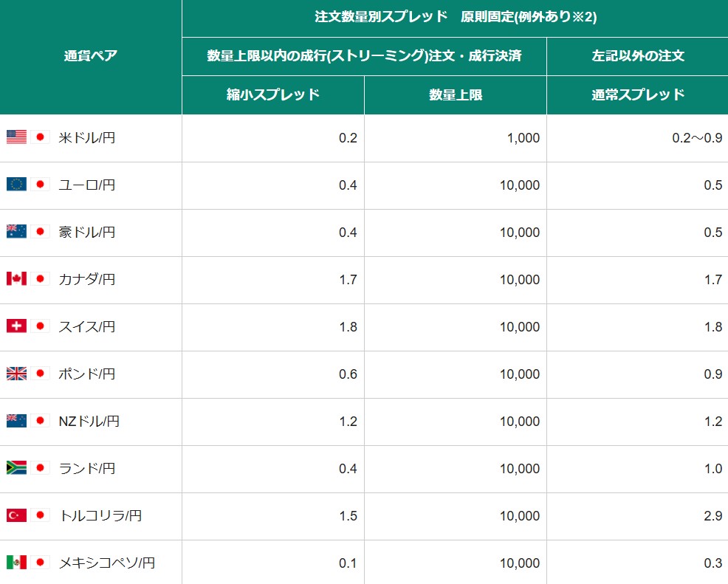Click the Swiss flag in the スイス/円 row

click(x=17, y=326)
